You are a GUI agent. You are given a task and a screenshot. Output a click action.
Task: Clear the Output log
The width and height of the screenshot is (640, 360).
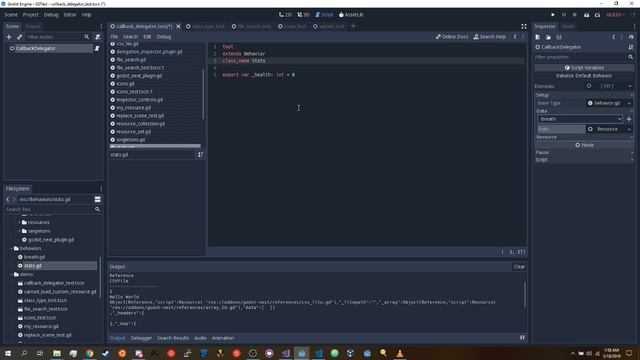click(x=519, y=267)
